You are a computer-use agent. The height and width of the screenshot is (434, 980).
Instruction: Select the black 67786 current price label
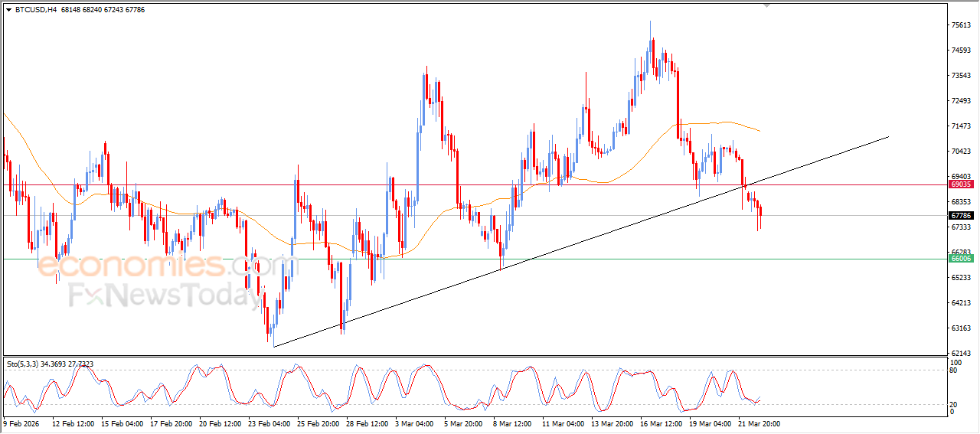961,216
